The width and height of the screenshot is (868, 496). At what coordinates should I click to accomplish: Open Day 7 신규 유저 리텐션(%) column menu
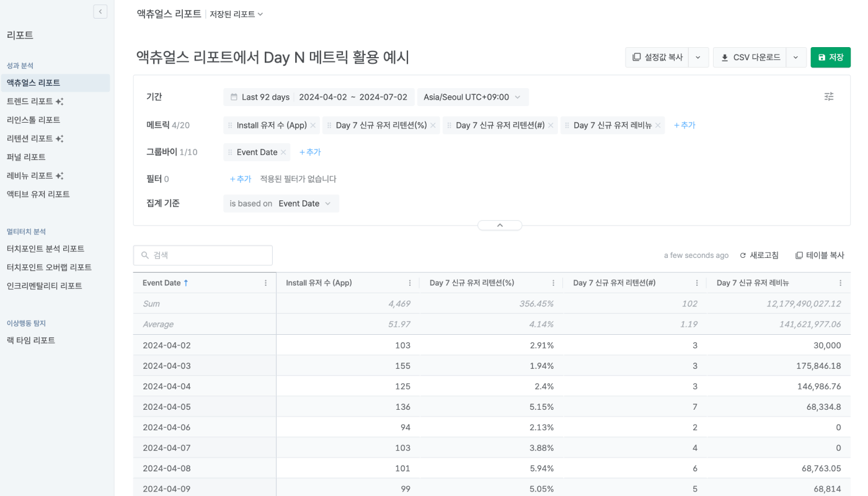click(x=554, y=283)
